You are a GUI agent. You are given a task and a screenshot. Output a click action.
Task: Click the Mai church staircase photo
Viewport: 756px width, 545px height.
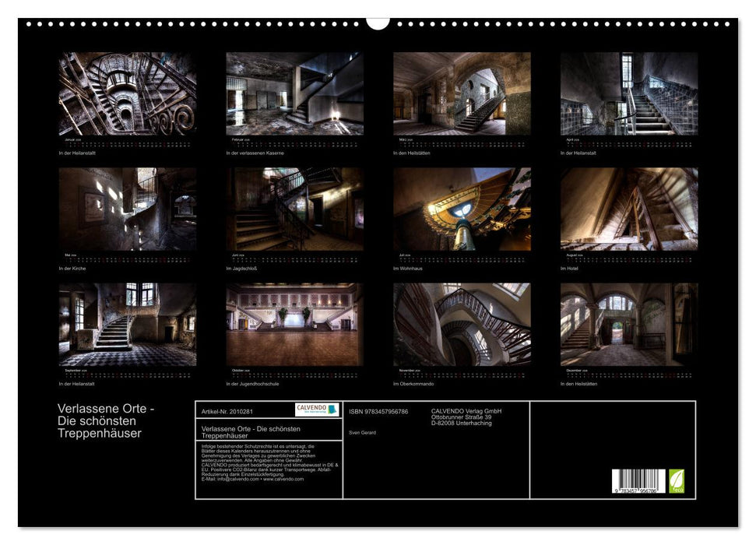128,209
